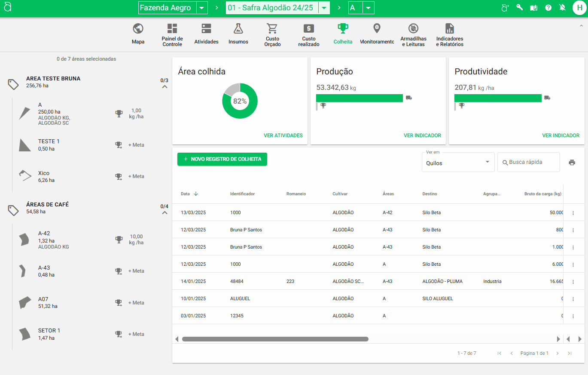Open Painel de Controle dashboard icon
This screenshot has height=375, width=588.
172,29
